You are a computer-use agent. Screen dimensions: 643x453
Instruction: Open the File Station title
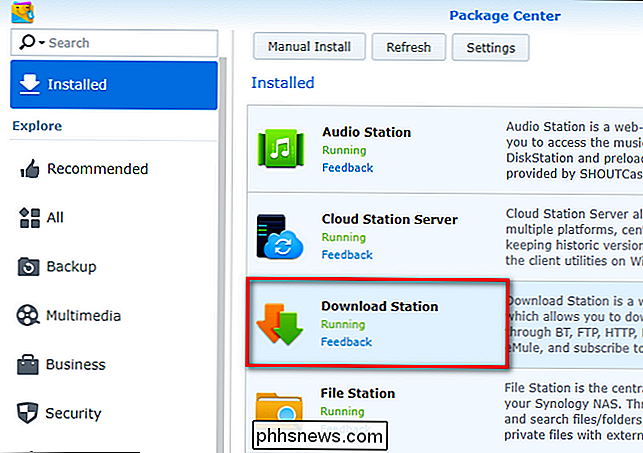pos(358,393)
